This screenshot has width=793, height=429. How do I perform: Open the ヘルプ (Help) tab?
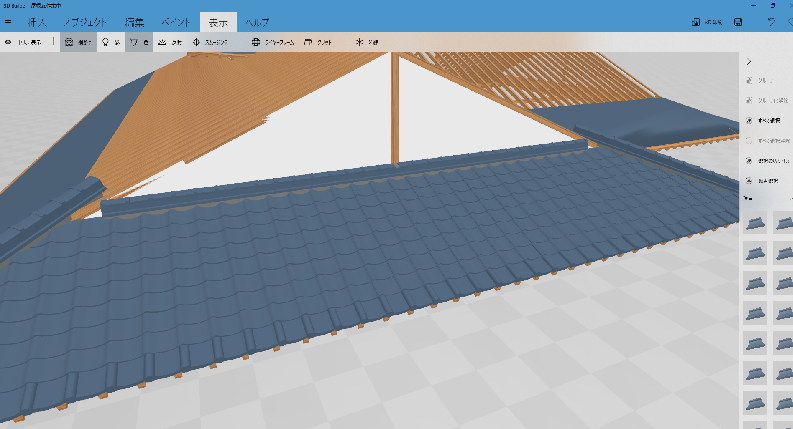click(257, 22)
